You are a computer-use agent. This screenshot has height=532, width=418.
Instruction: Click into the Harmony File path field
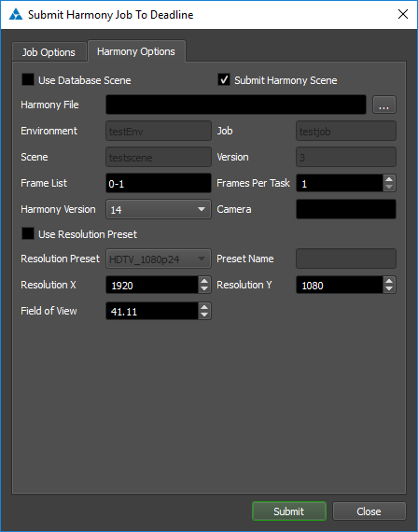236,105
